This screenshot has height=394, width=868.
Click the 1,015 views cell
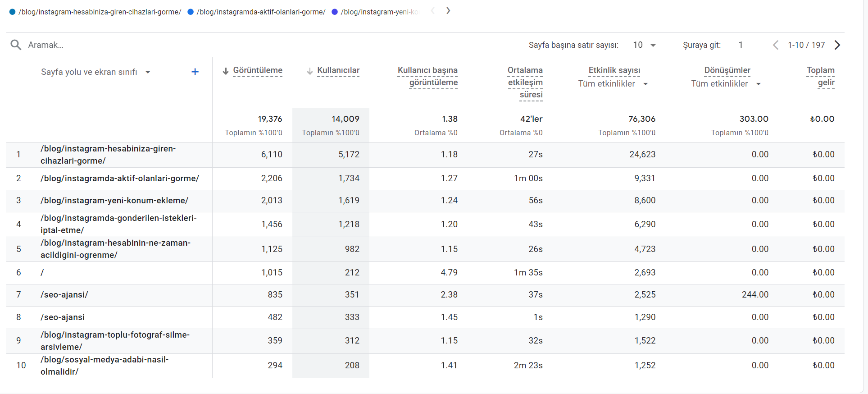pyautogui.click(x=272, y=273)
